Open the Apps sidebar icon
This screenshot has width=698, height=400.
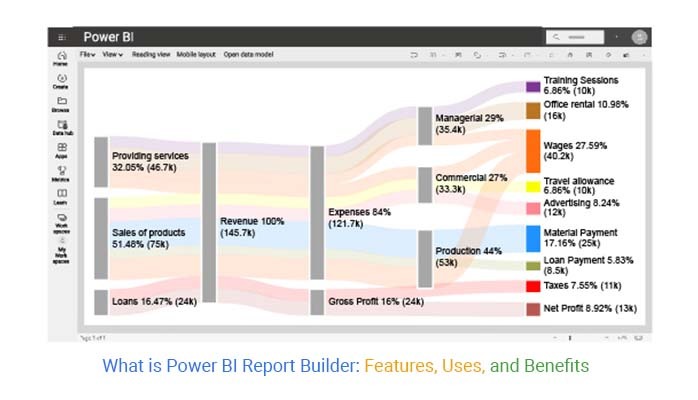pyautogui.click(x=61, y=150)
